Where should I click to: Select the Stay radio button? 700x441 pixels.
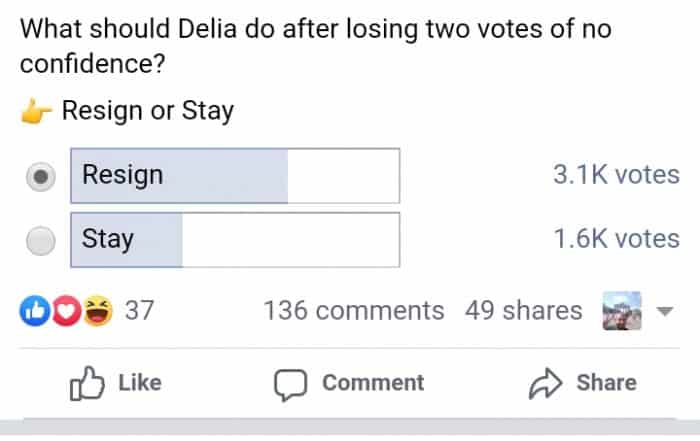(41, 241)
